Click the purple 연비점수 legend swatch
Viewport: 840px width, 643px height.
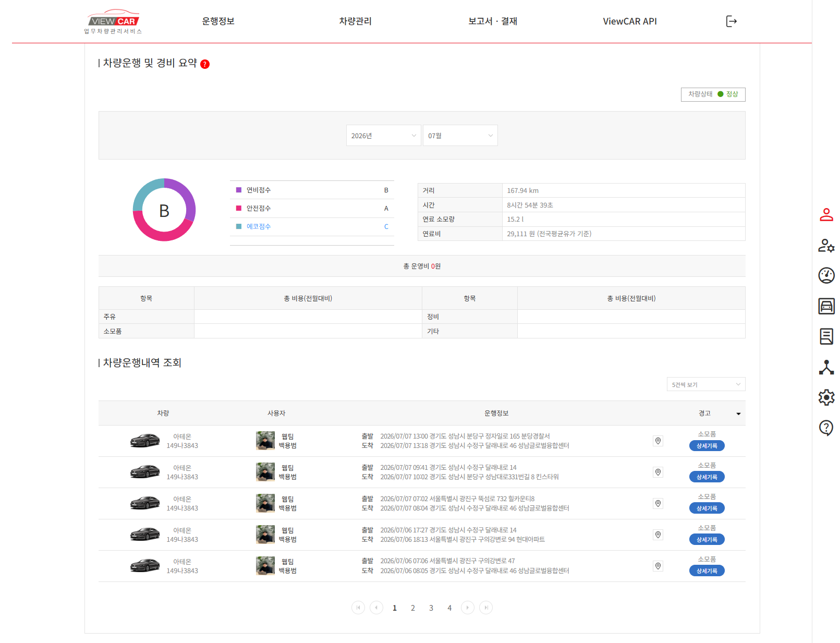click(239, 190)
